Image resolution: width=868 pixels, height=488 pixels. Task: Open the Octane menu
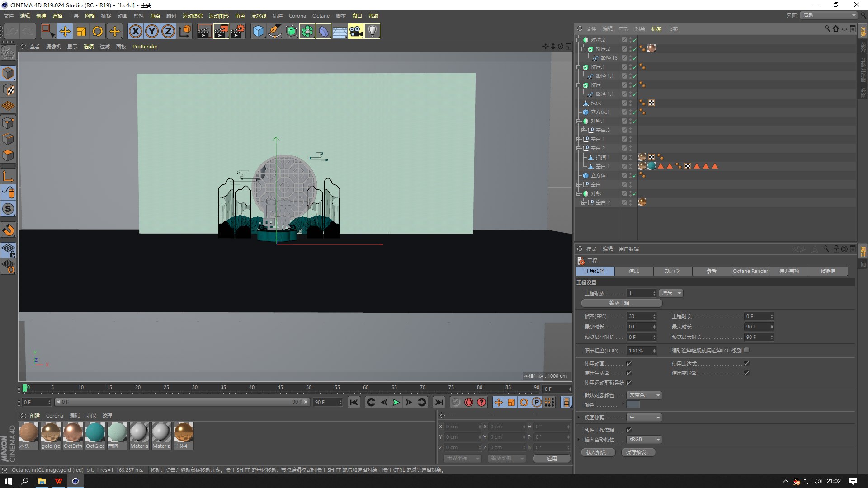[x=321, y=16]
